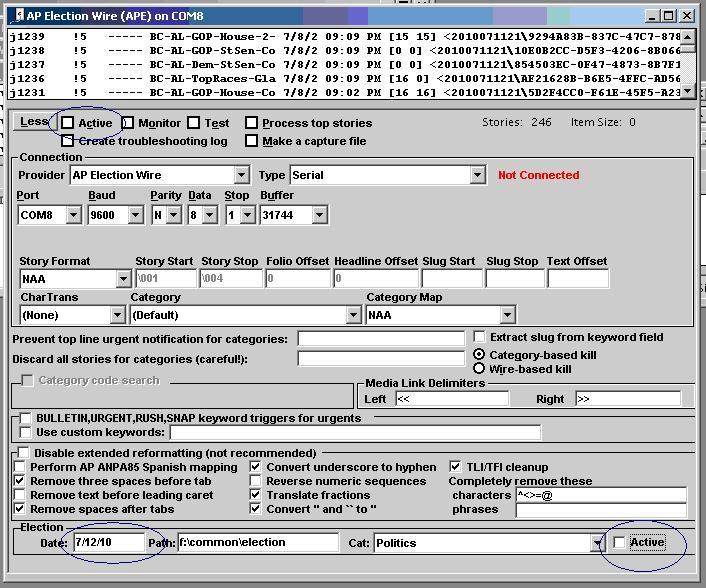Click the Election Path field
The image size is (706, 588).
258,542
